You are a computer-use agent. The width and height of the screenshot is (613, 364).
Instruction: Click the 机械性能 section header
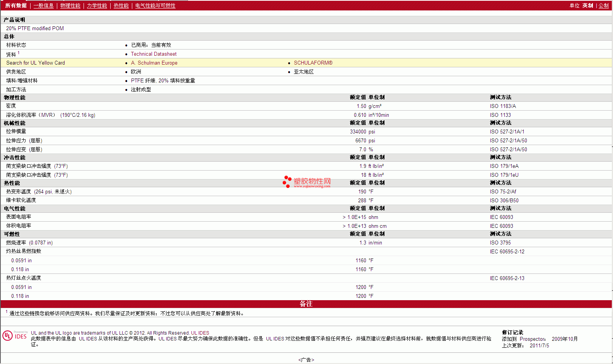click(x=14, y=123)
